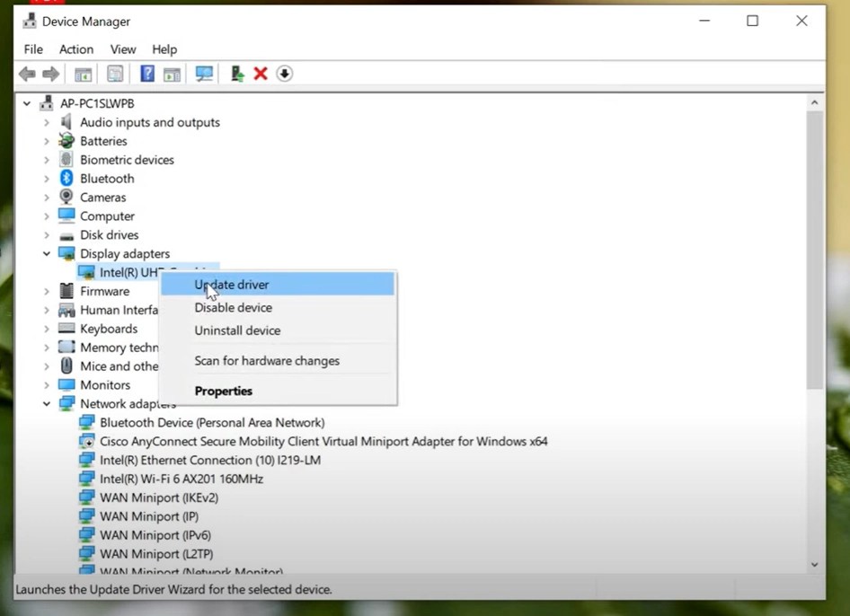The image size is (850, 616).
Task: Click the Cameras webcam icon
Action: (x=66, y=197)
